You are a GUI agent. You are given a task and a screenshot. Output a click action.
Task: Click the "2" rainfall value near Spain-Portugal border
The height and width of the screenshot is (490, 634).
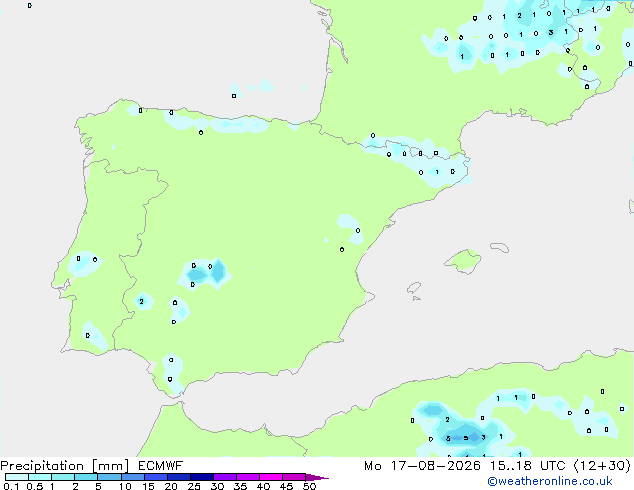(141, 302)
